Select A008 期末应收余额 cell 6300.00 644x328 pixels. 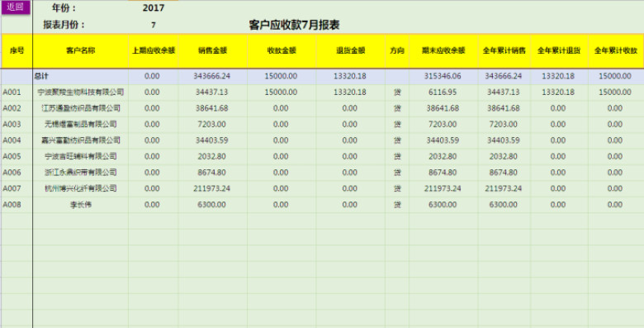443,205
